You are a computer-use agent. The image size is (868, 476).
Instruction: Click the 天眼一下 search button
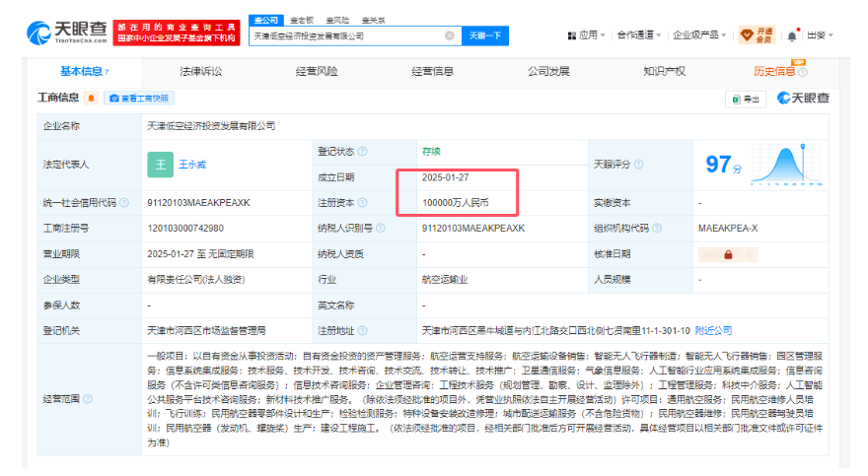485,35
